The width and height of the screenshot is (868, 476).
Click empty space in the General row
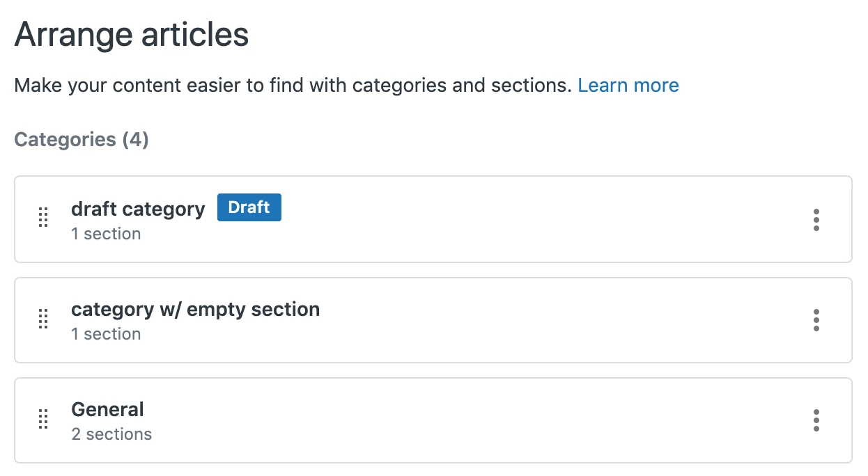point(488,420)
